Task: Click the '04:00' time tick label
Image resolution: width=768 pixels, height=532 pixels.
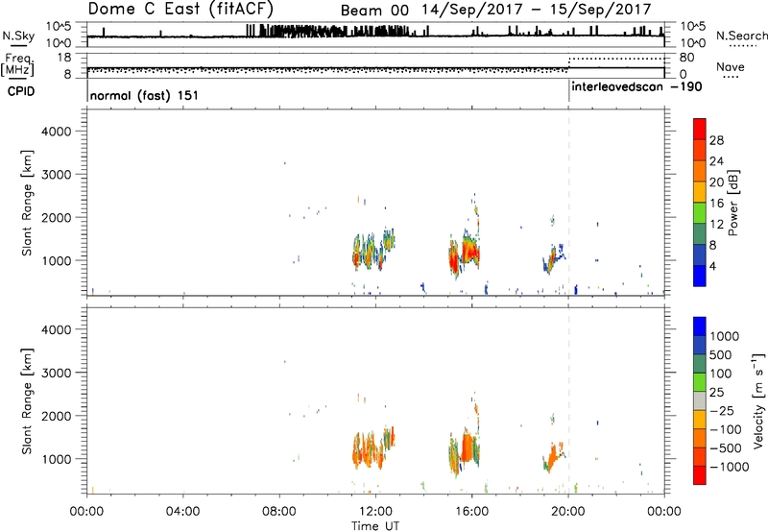Action: pos(182,512)
